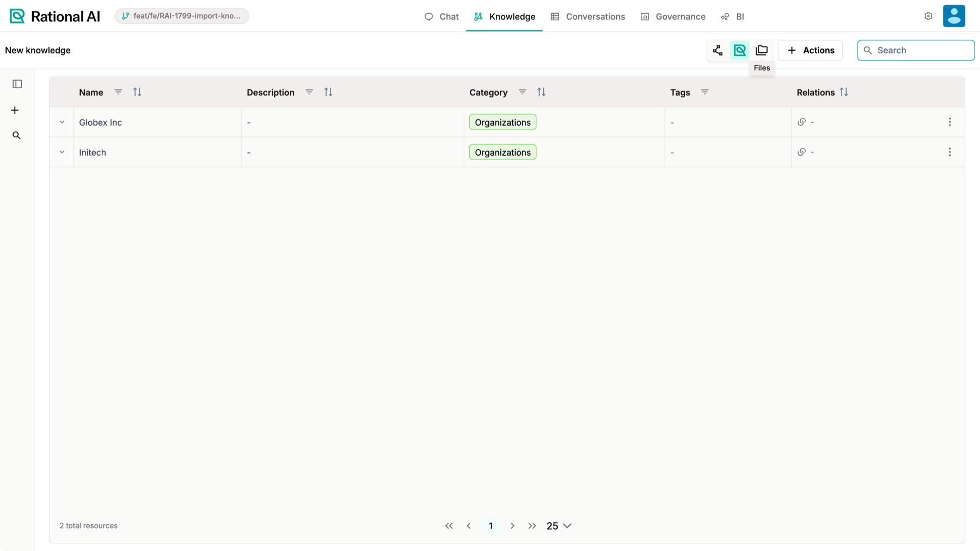Switch to the Knowledge tab
980x551 pixels.
[x=504, y=16]
